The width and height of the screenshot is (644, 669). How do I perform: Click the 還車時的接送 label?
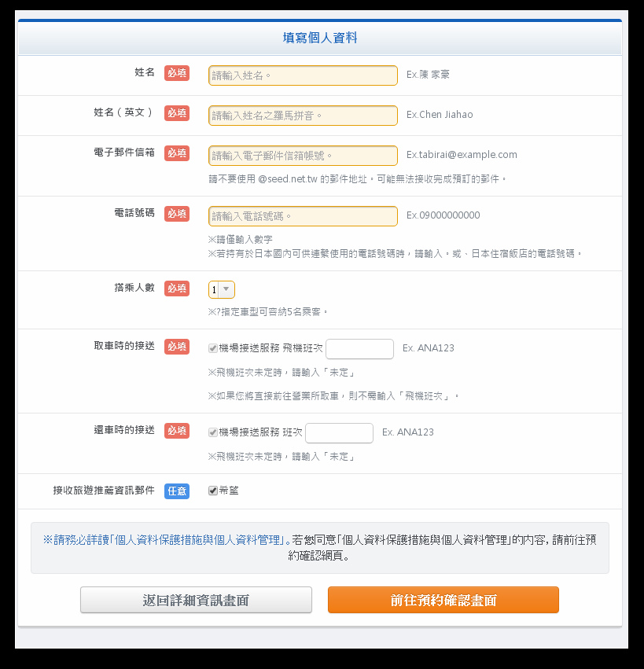124,430
